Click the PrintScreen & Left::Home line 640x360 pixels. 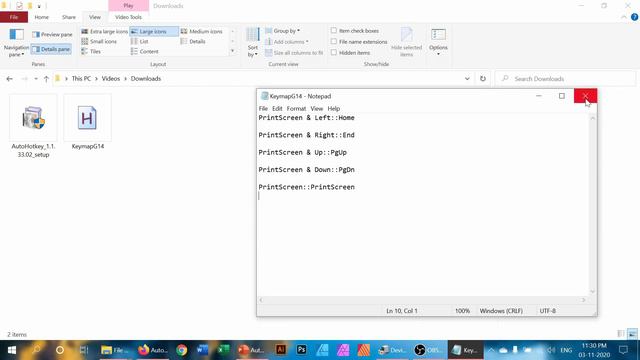(x=306, y=118)
